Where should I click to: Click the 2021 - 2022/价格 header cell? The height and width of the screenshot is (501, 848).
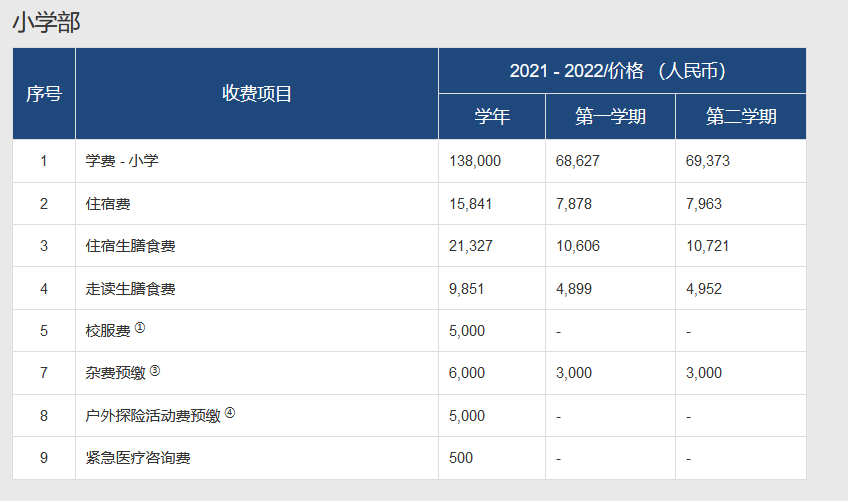[621, 71]
